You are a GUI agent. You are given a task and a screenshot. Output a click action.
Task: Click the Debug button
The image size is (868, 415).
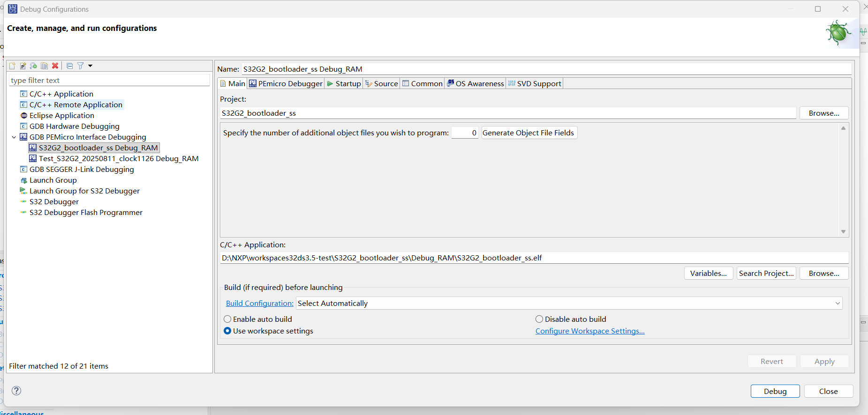[775, 392]
